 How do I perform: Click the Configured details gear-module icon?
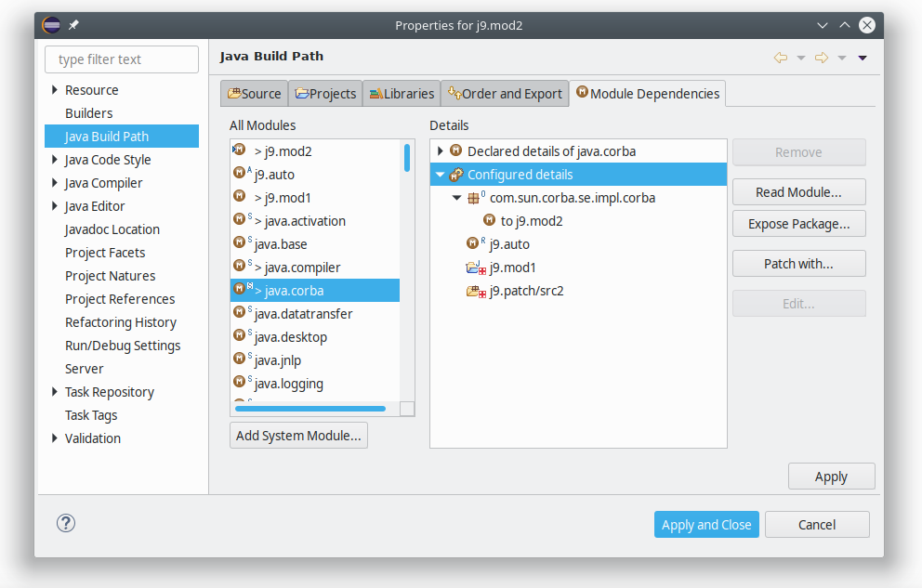coord(456,174)
